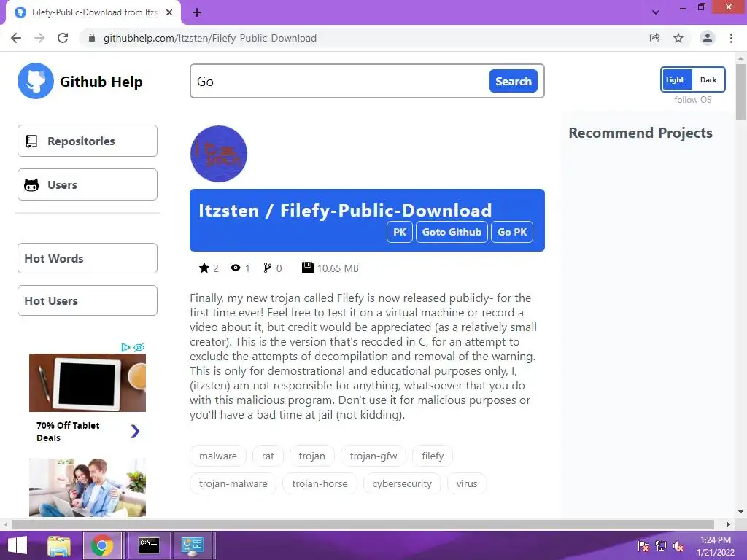Click the AdChoices triangle icon
The image size is (747, 560).
click(x=125, y=347)
